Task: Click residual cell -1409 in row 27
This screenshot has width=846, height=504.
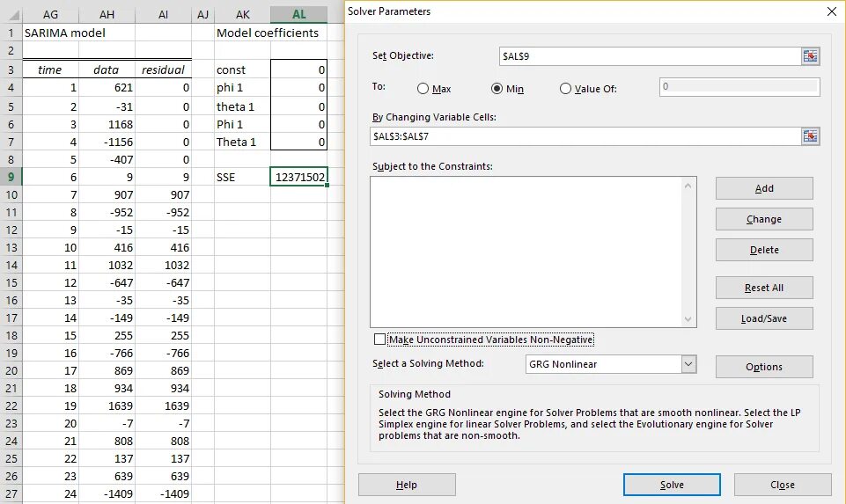Action: [x=164, y=493]
